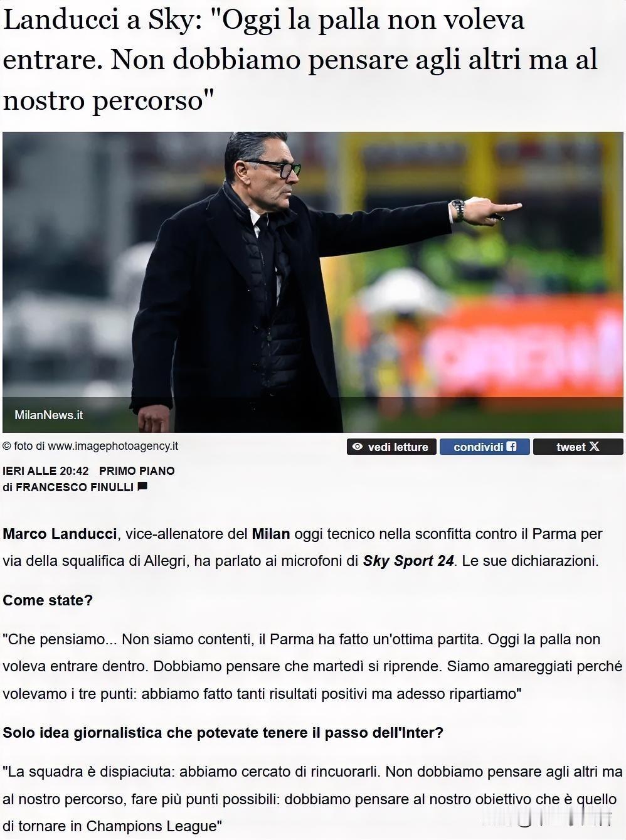The image size is (626, 840).
Task: Click the intro sentence mentioning squalifica di Allegri
Action: coord(302,548)
